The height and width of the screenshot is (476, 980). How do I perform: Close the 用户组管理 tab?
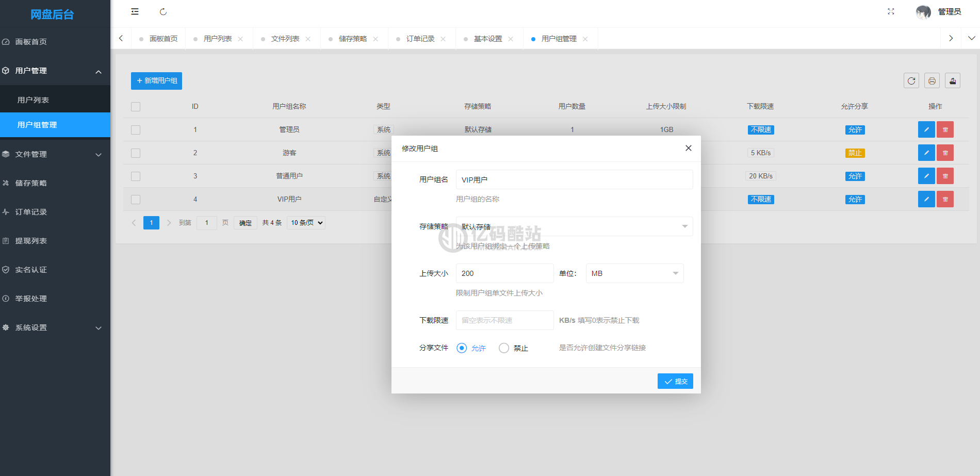click(585, 39)
